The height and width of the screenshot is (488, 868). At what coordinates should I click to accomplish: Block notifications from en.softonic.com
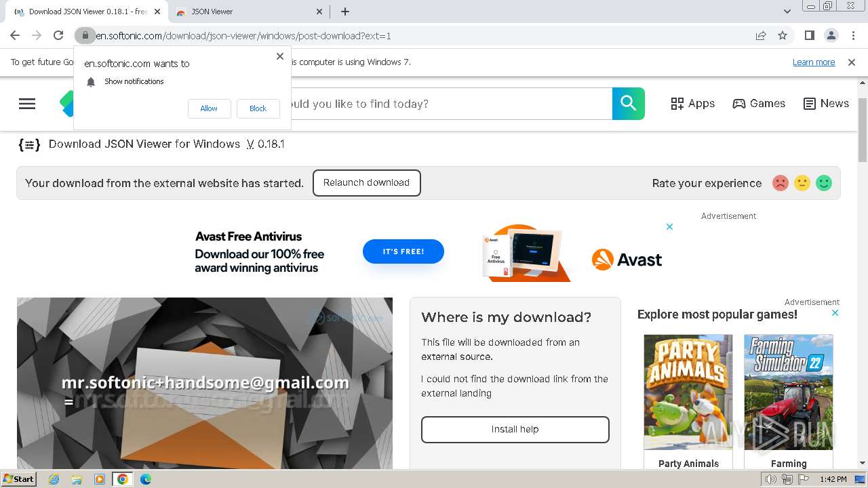pyautogui.click(x=258, y=108)
